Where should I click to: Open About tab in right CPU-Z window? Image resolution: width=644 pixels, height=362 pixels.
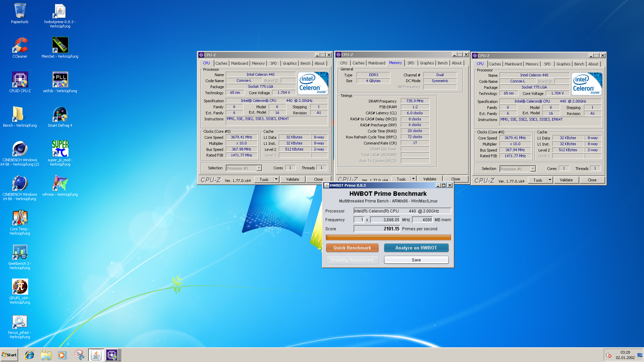click(593, 64)
